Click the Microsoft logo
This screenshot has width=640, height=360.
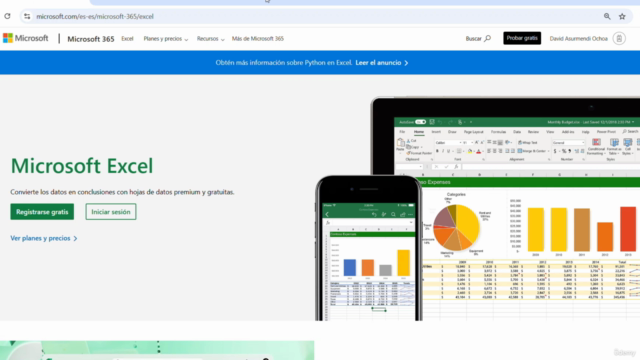[x=26, y=38]
